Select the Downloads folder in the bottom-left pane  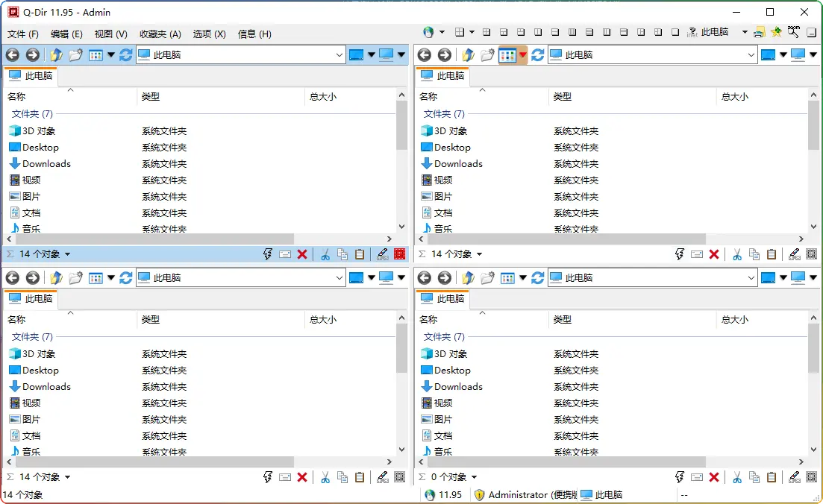46,386
